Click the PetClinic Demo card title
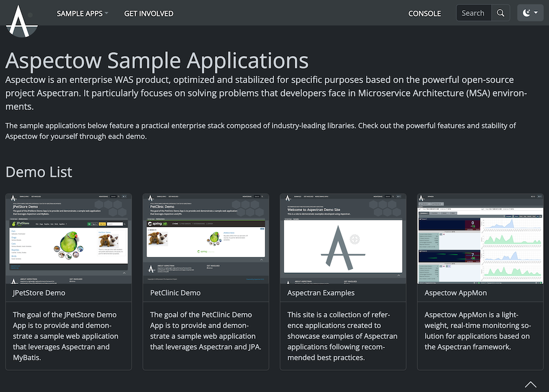Image resolution: width=549 pixels, height=392 pixels. pyautogui.click(x=175, y=293)
